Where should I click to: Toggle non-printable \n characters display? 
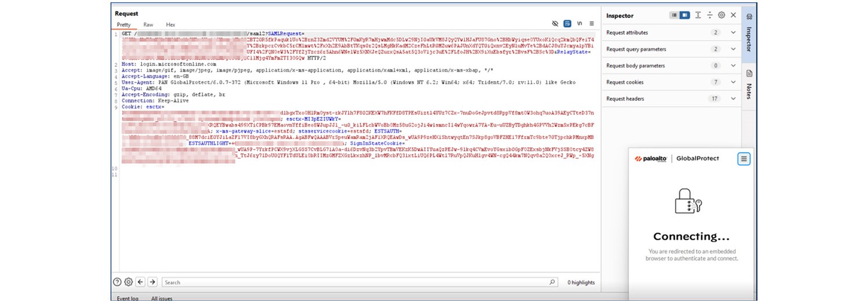[579, 24]
